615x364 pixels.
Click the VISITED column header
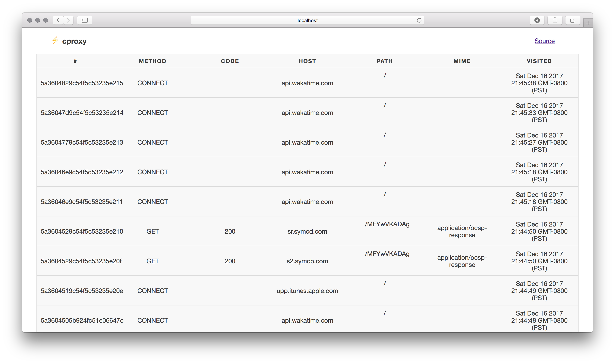[539, 61]
